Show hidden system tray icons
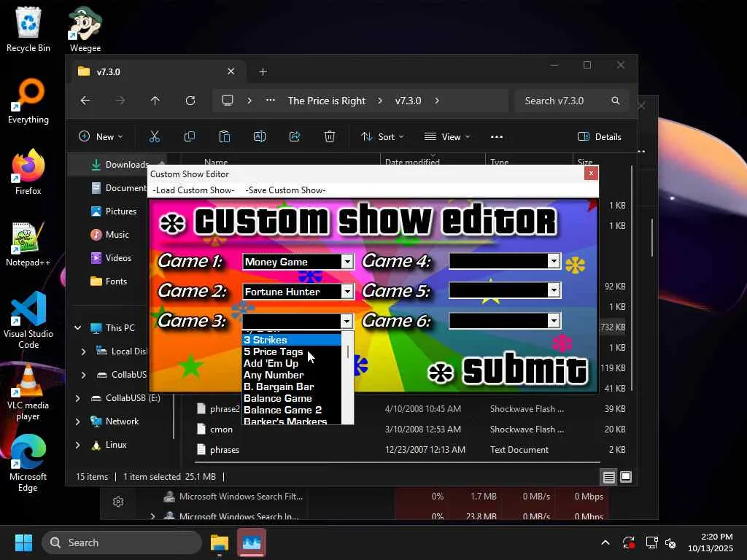The width and height of the screenshot is (747, 560). coord(605,542)
